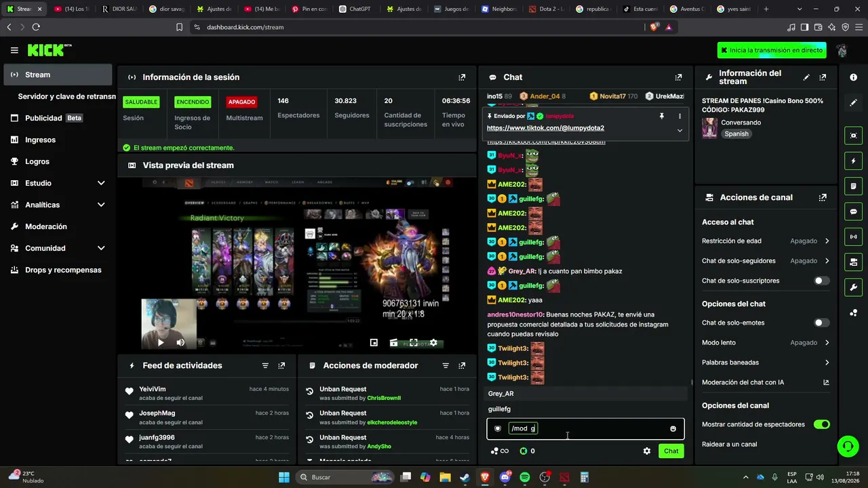Image resolution: width=868 pixels, height=488 pixels.
Task: Pop out the Feed de actividades panel
Action: pyautogui.click(x=281, y=365)
